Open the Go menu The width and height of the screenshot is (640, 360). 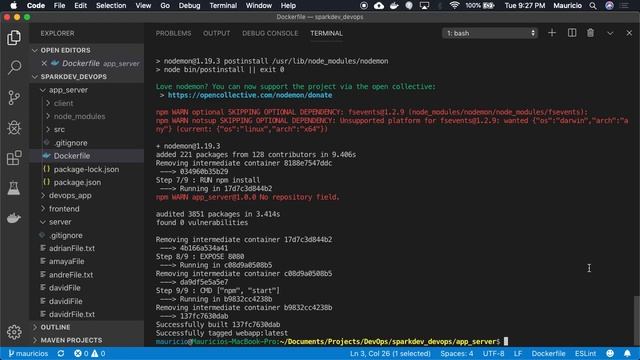165,5
